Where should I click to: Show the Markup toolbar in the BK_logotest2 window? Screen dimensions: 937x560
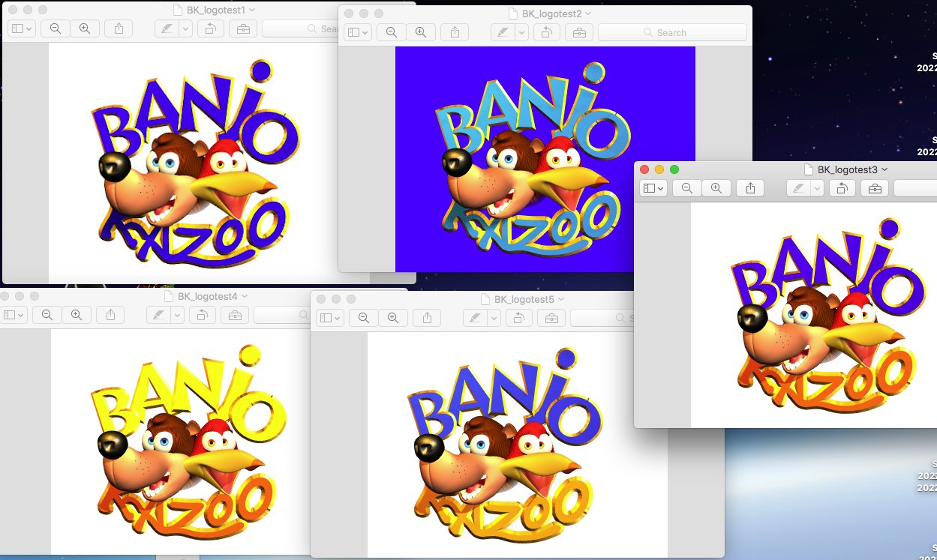(x=579, y=32)
